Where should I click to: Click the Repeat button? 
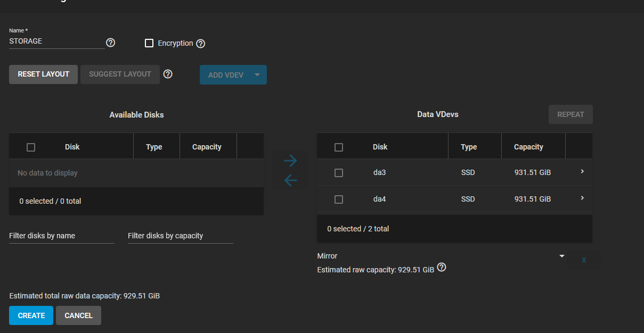[x=570, y=114]
